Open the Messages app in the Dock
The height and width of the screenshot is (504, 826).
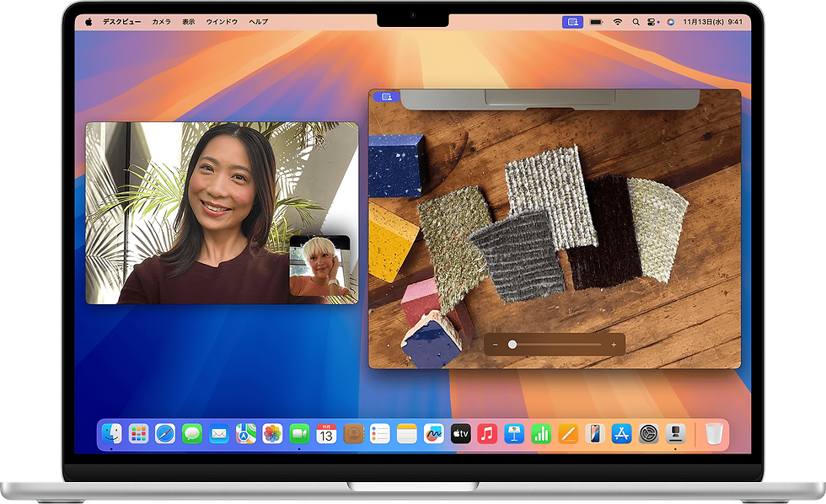[x=192, y=434]
